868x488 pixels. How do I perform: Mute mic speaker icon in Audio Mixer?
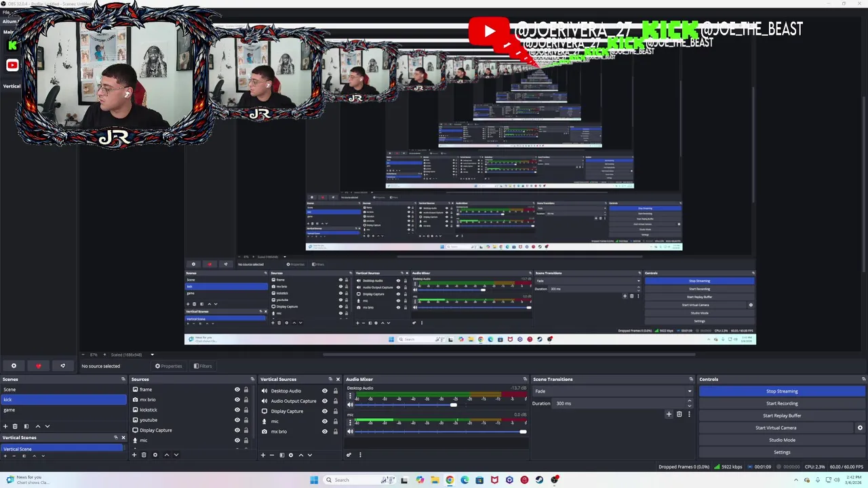click(x=351, y=431)
